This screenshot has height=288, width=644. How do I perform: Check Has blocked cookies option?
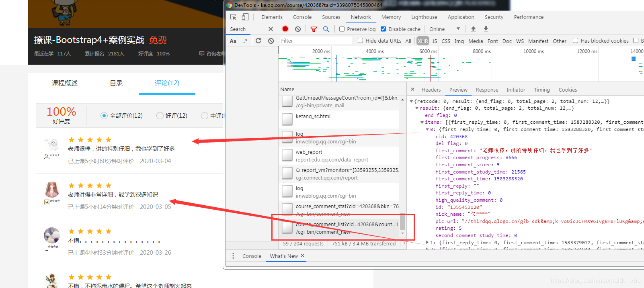(575, 41)
